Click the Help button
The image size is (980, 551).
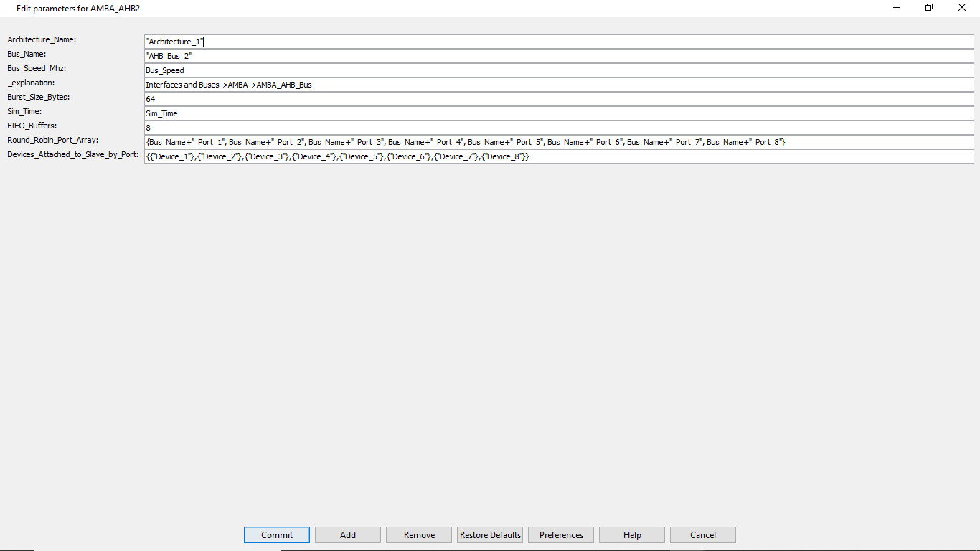click(632, 534)
